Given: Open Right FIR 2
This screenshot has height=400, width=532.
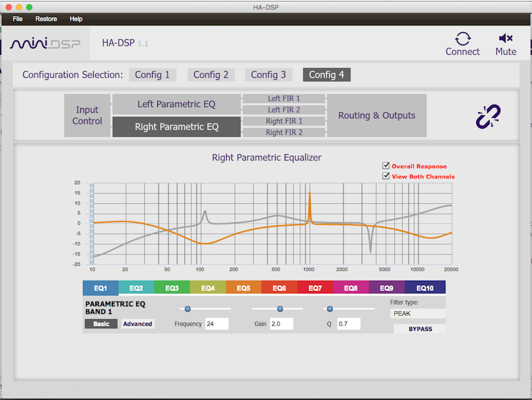Looking at the screenshot, I should click(x=284, y=132).
